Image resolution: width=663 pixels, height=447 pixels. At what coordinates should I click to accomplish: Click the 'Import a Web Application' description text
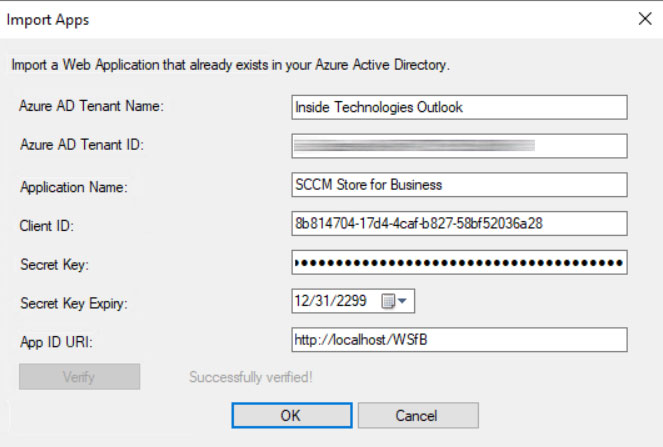click(x=230, y=65)
